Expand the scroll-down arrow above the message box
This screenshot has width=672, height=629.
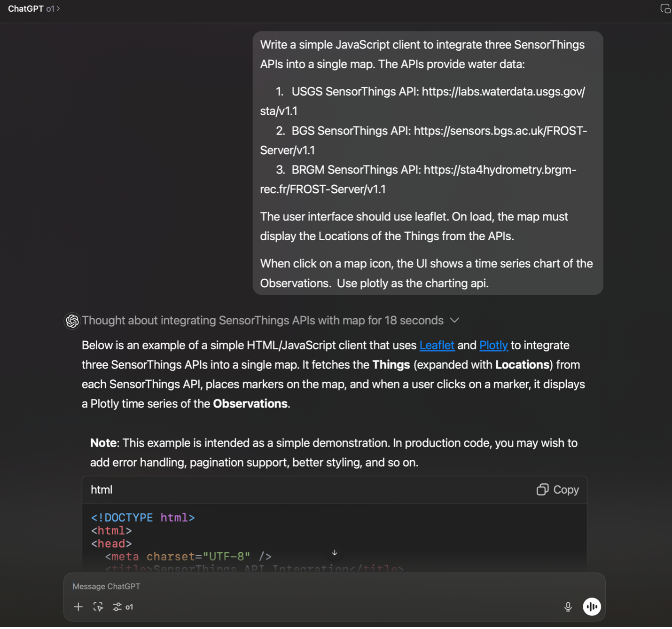pos(334,553)
